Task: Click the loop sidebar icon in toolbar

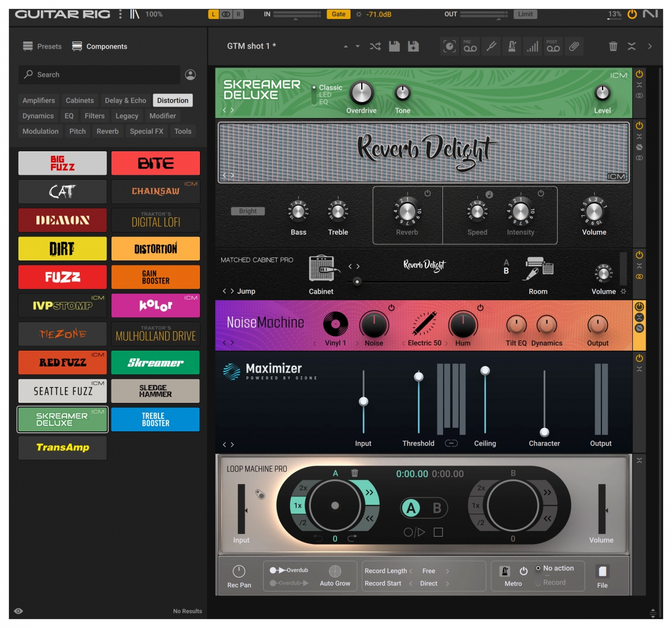Action: pos(449,46)
